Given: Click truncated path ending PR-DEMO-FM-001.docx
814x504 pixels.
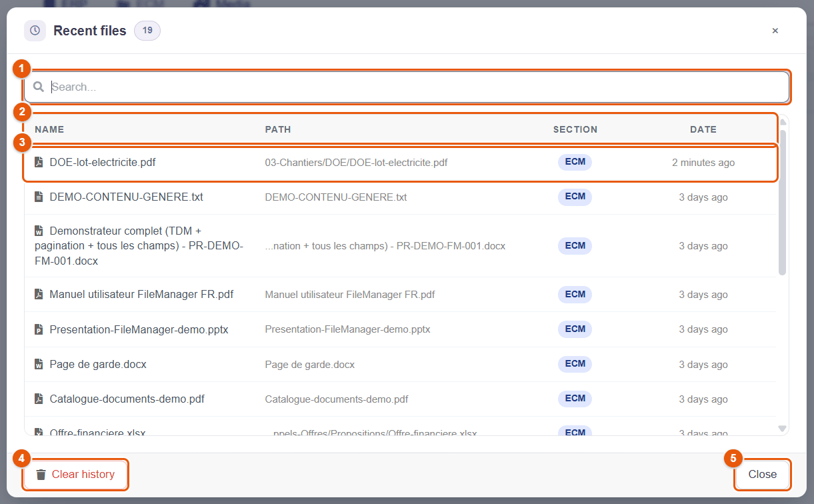Looking at the screenshot, I should [385, 246].
